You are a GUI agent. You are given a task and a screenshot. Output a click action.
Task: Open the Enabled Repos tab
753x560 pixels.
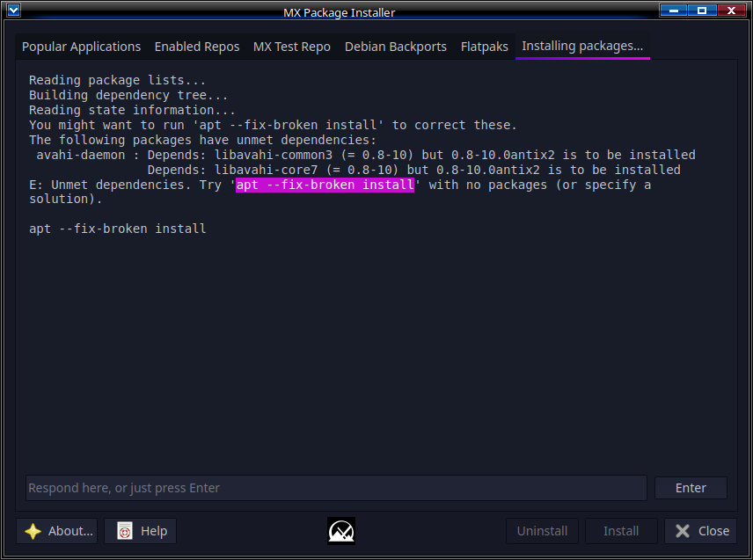click(x=197, y=47)
